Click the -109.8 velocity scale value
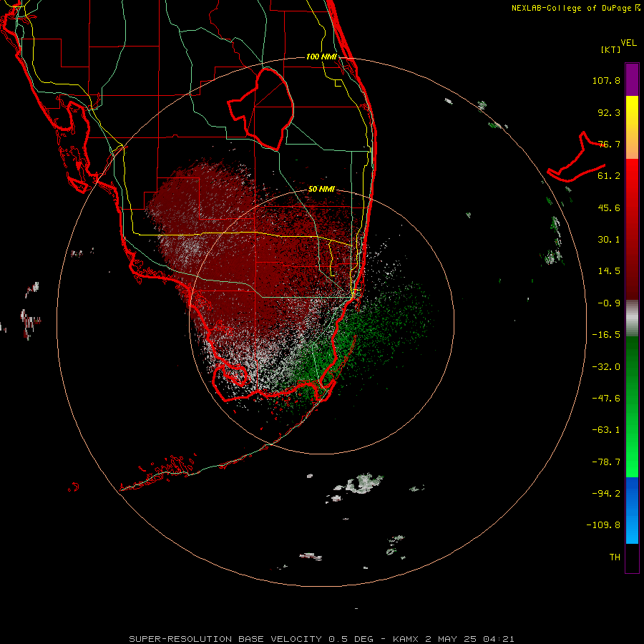The height and width of the screenshot is (644, 644). [x=603, y=525]
